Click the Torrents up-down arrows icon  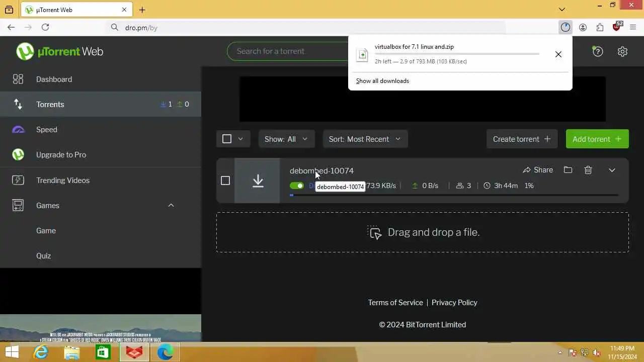coord(18,105)
